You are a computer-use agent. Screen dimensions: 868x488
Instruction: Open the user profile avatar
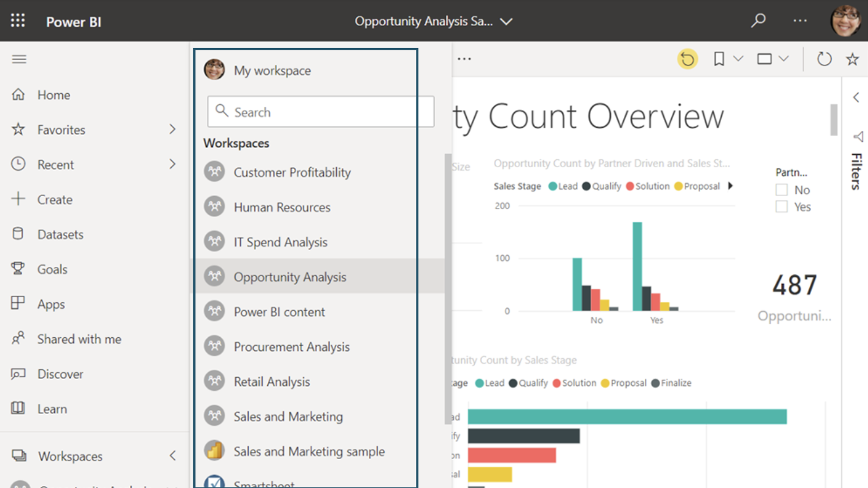coord(845,21)
